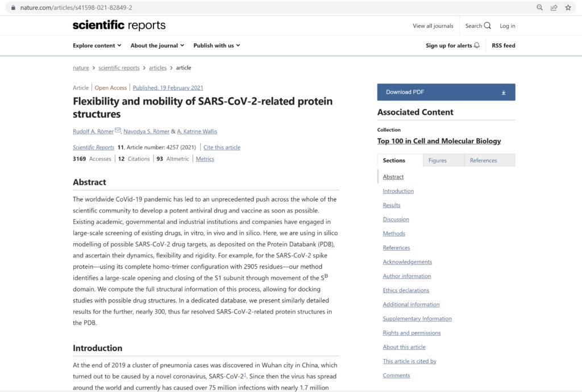Click the padlock icon in the address bar
582x392 pixels.
click(x=13, y=7)
